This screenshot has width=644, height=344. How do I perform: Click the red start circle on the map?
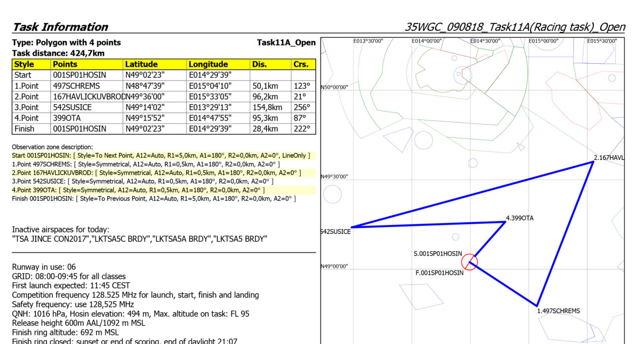tap(469, 262)
